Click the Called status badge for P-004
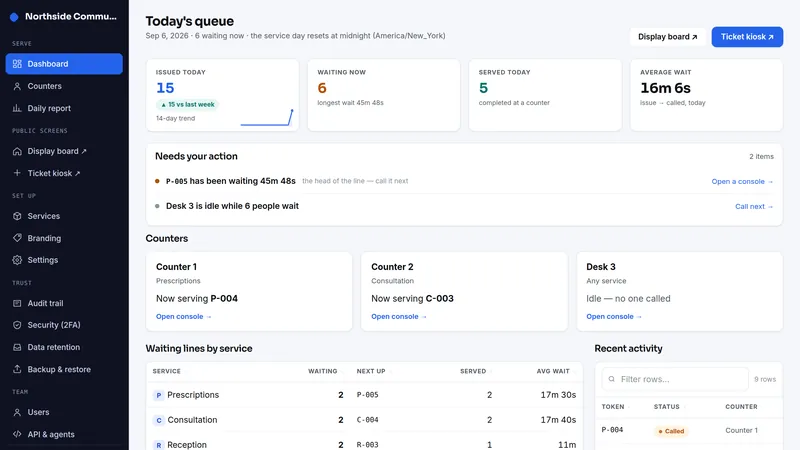The height and width of the screenshot is (450, 800). coord(671,431)
